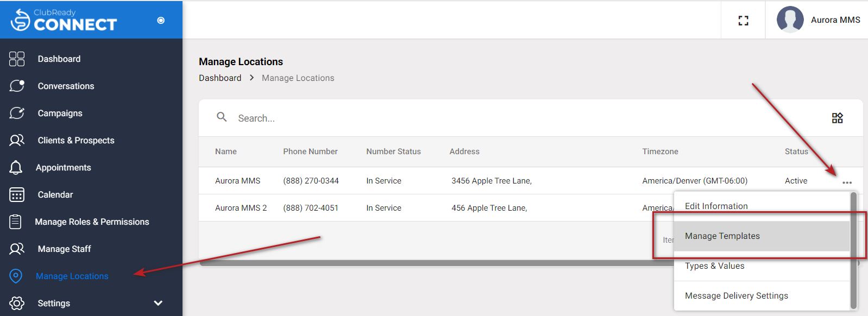Image resolution: width=868 pixels, height=316 pixels.
Task: Open Dashboard grid icon in sidebar
Action: click(17, 59)
